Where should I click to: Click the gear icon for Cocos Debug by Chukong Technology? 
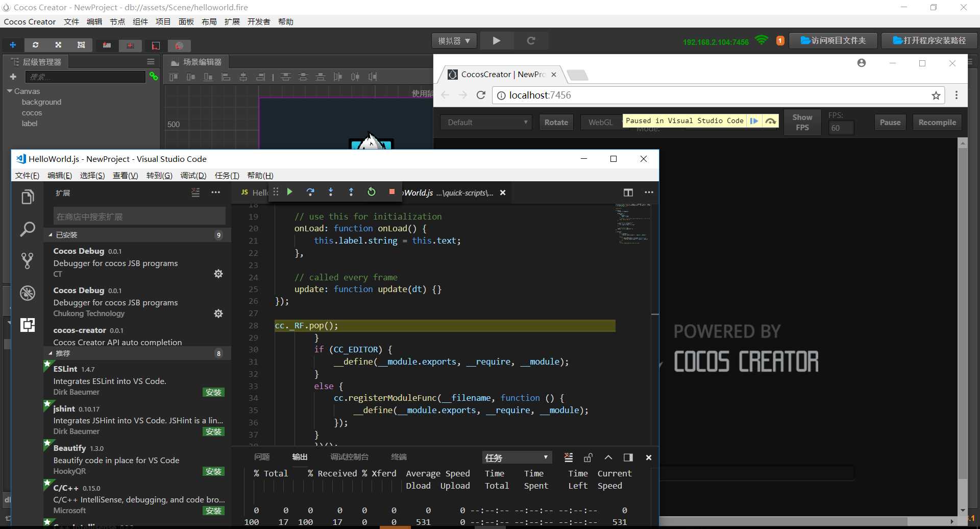[218, 314]
